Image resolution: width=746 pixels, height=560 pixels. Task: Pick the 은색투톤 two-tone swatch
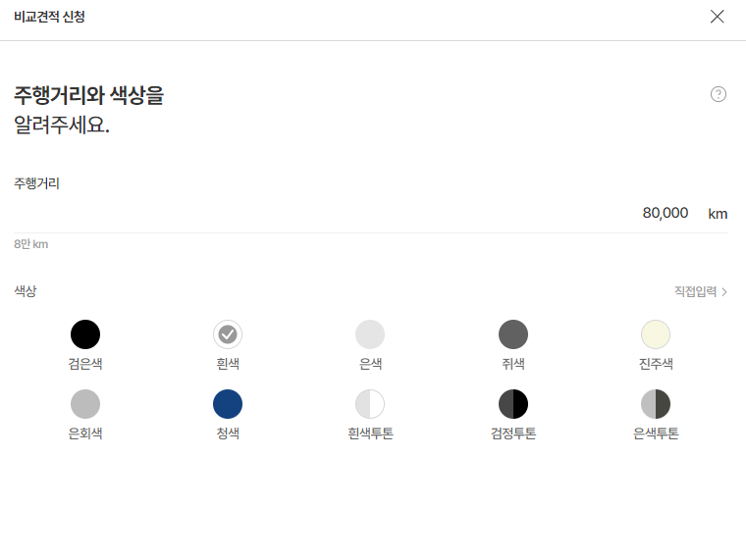(x=656, y=404)
